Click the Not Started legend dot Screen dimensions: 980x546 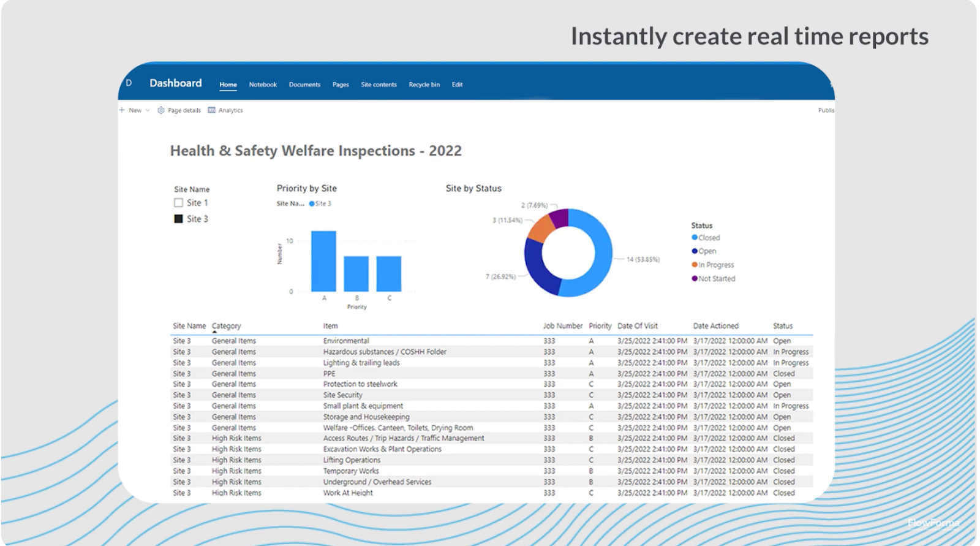click(x=695, y=278)
